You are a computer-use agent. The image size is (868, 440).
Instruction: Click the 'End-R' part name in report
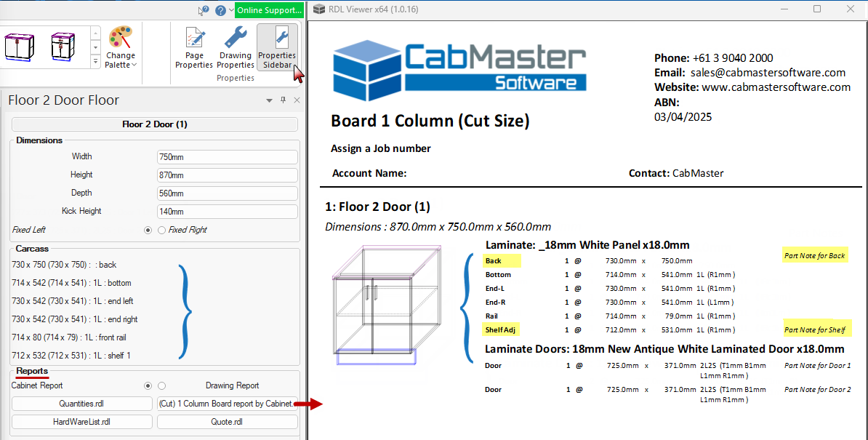496,303
